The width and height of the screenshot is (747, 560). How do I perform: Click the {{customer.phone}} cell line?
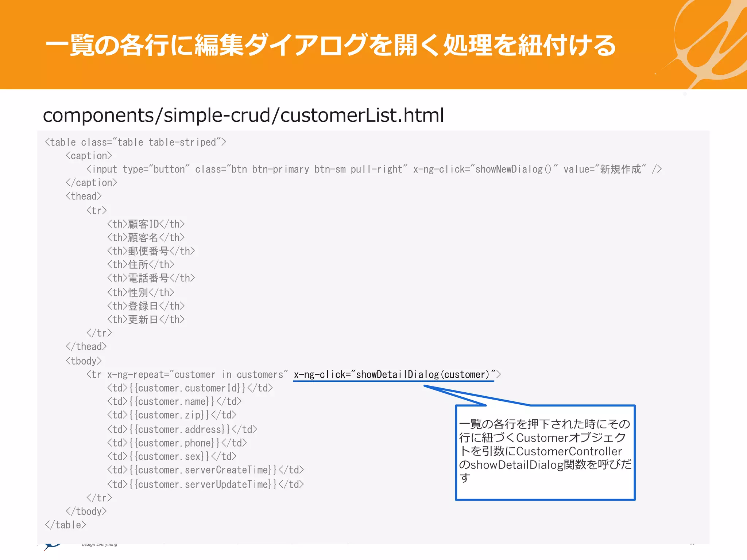177,443
